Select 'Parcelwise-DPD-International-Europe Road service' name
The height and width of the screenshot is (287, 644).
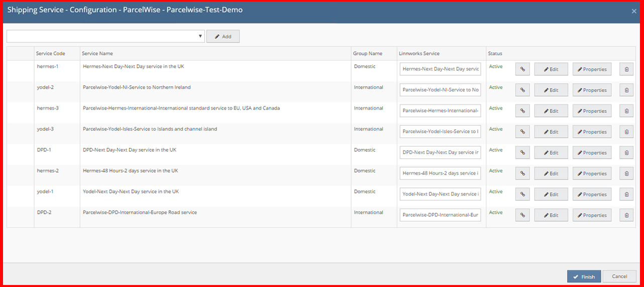(140, 212)
